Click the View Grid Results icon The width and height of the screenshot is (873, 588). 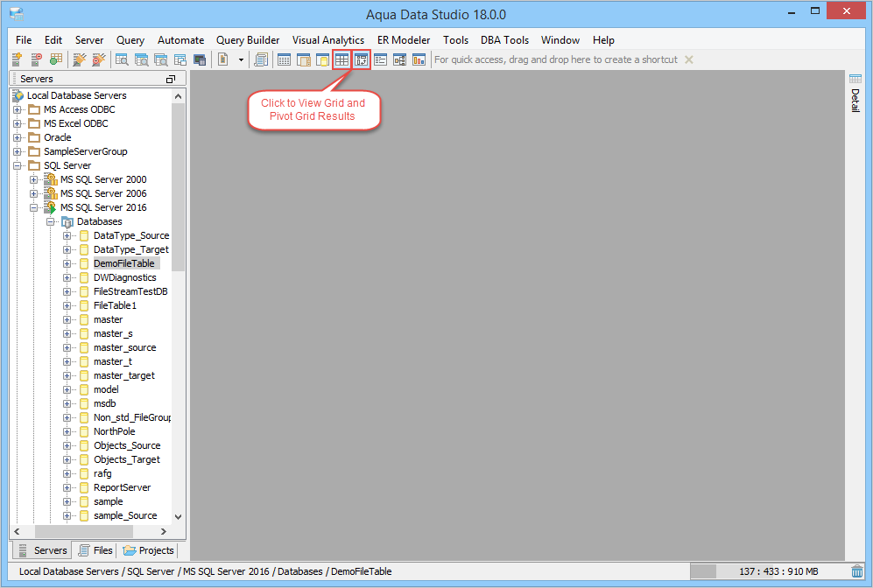pyautogui.click(x=341, y=59)
